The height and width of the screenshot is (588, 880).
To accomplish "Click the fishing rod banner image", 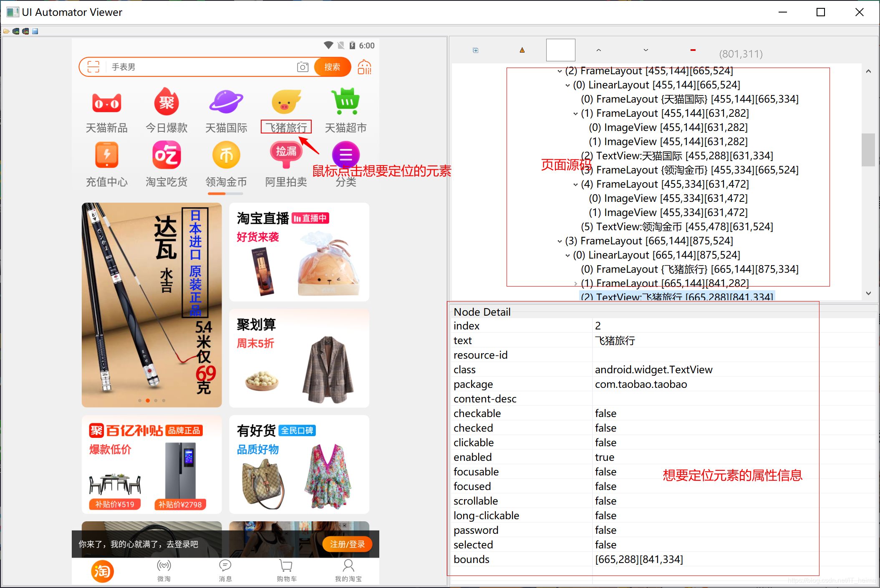I will [x=151, y=305].
